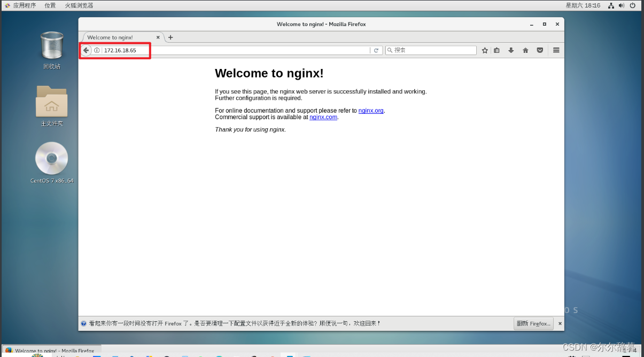Screen dimensions: 644x357
Task: Follow the nginx.org link
Action: click(x=371, y=111)
